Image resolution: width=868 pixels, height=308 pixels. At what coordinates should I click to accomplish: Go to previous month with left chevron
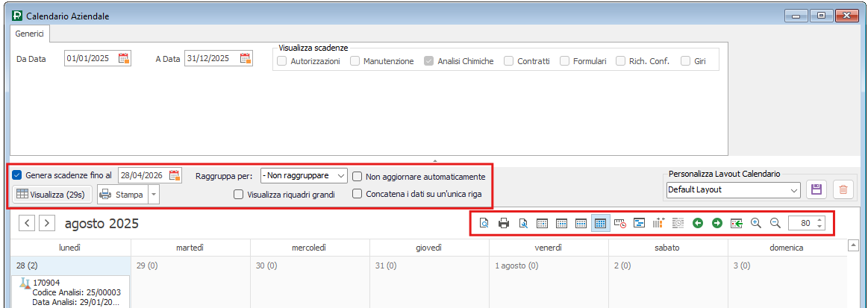coord(27,223)
